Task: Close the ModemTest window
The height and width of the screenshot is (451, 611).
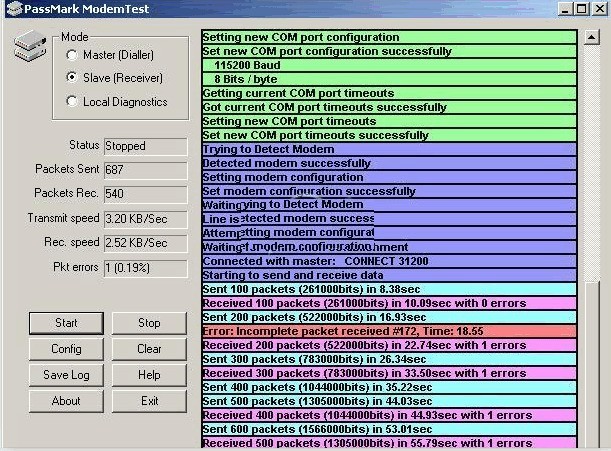Action: [x=599, y=9]
